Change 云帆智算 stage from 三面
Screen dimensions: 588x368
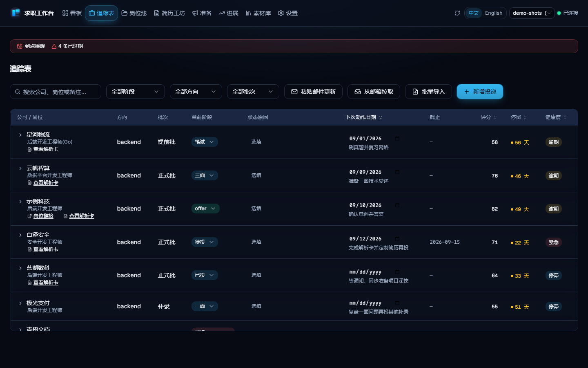point(205,175)
